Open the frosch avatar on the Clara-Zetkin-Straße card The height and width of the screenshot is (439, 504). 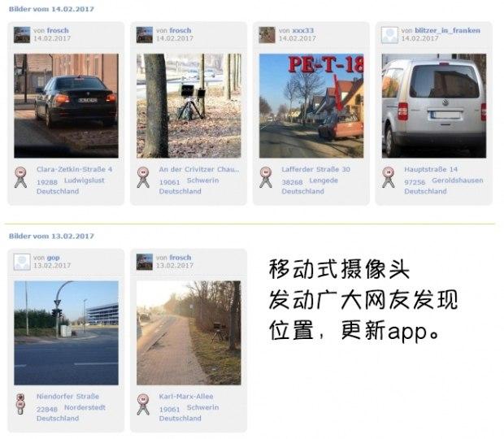tap(22, 35)
